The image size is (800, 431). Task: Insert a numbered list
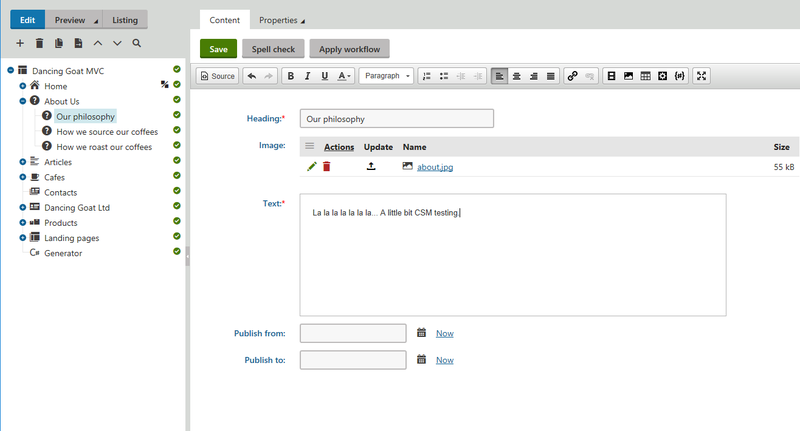click(x=427, y=76)
